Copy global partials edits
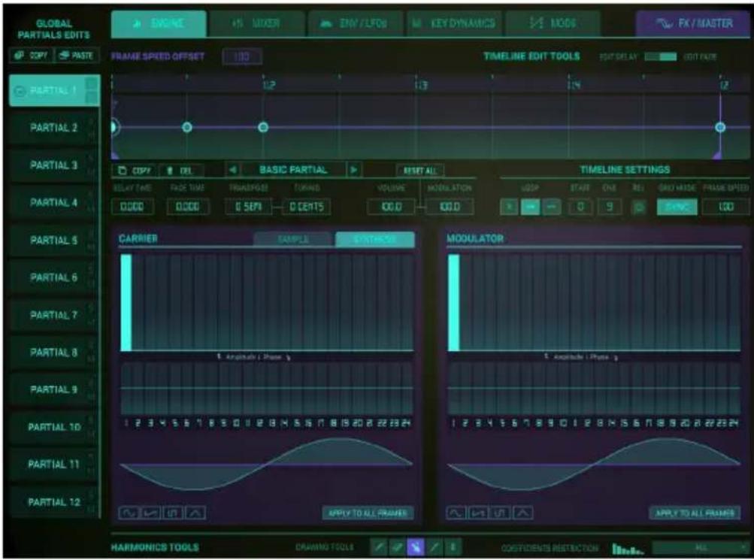 pos(32,56)
